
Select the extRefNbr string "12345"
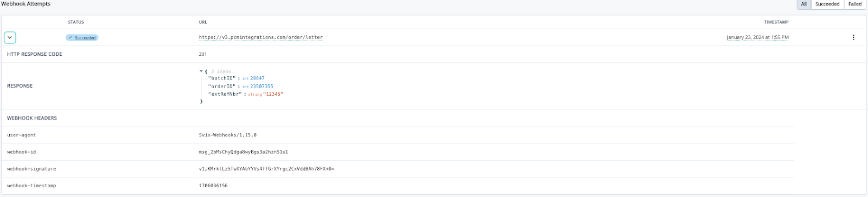pyautogui.click(x=273, y=94)
